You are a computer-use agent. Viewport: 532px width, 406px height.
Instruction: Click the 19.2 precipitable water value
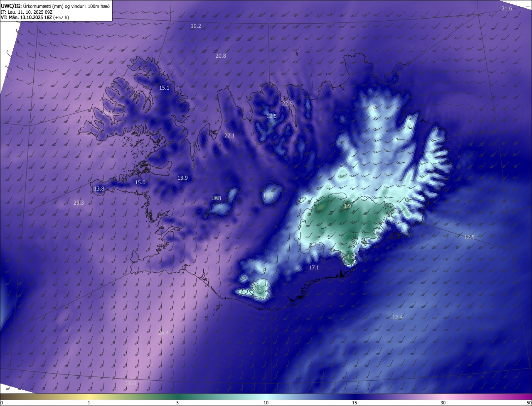click(x=196, y=26)
